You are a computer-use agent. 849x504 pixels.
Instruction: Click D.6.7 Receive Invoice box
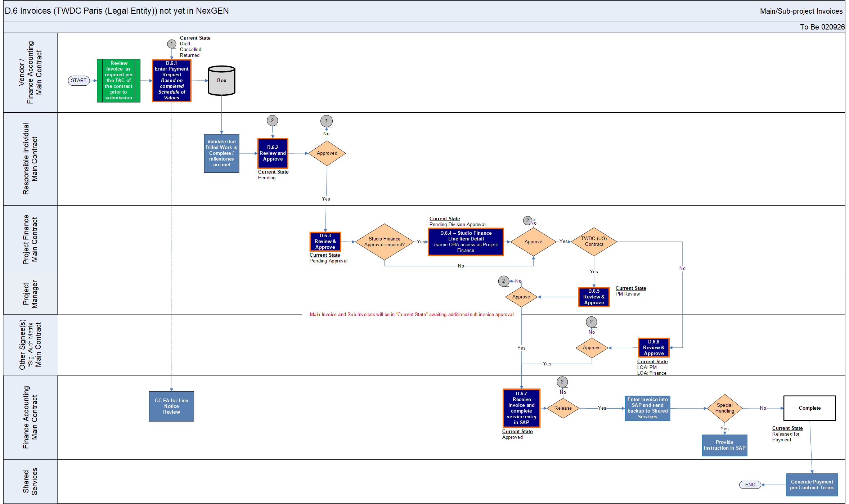click(x=521, y=408)
